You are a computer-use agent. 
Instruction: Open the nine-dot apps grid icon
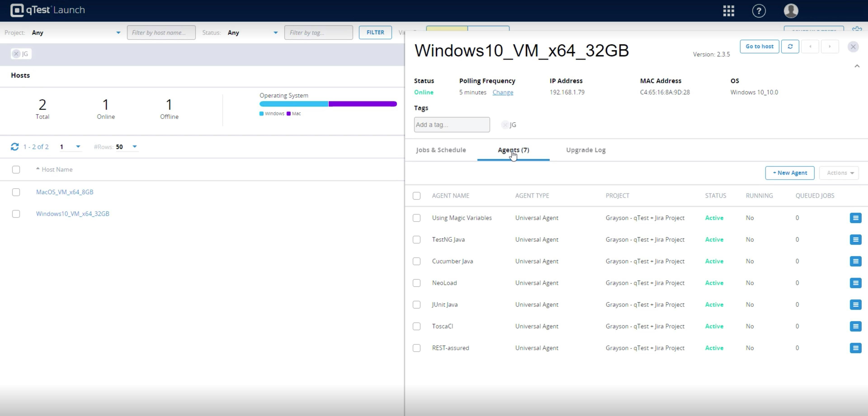729,11
